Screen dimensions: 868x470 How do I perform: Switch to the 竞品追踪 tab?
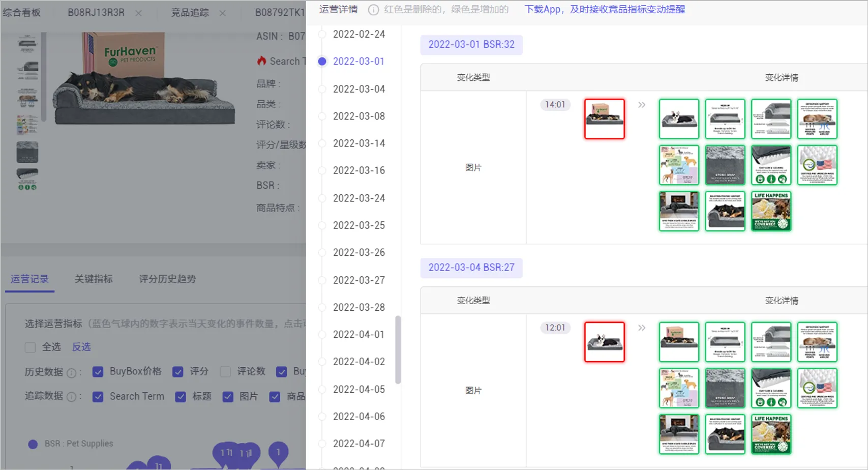(x=190, y=13)
